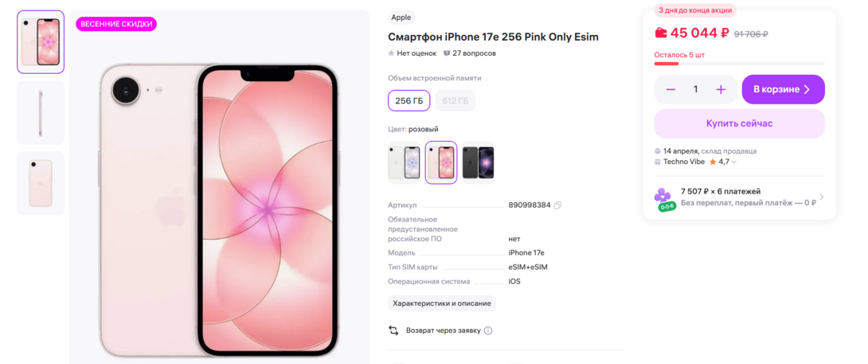Increase quantity with the plus button
This screenshot has width=868, height=364.
[x=721, y=89]
